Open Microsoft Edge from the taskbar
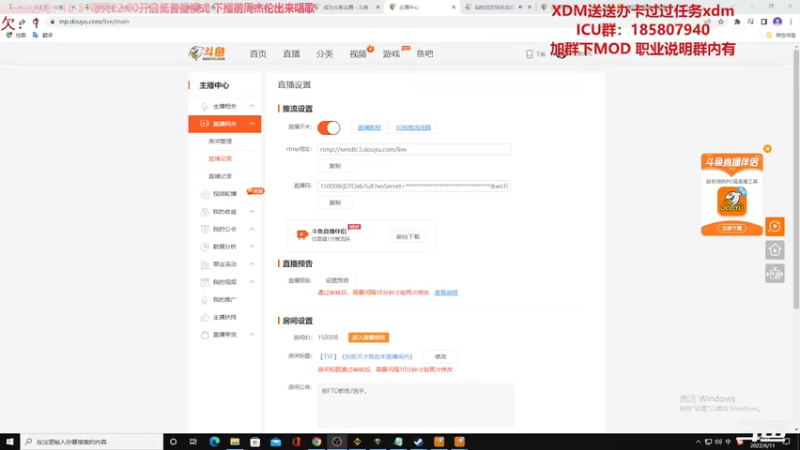 pyautogui.click(x=214, y=441)
